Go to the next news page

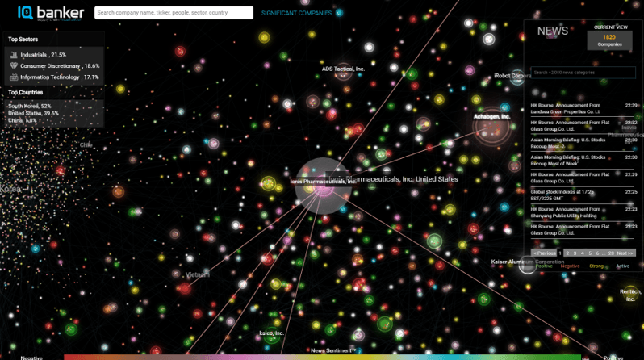coord(625,253)
